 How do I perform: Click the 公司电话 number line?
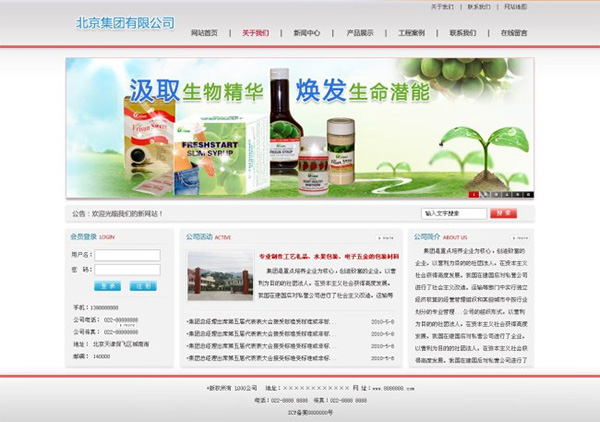pos(106,320)
